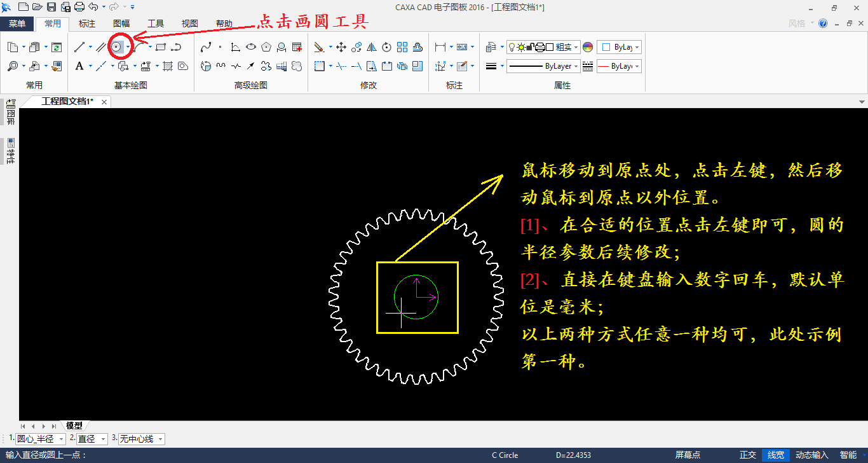Image resolution: width=868 pixels, height=463 pixels.
Task: Select the Ellipse tool
Action: (251, 47)
